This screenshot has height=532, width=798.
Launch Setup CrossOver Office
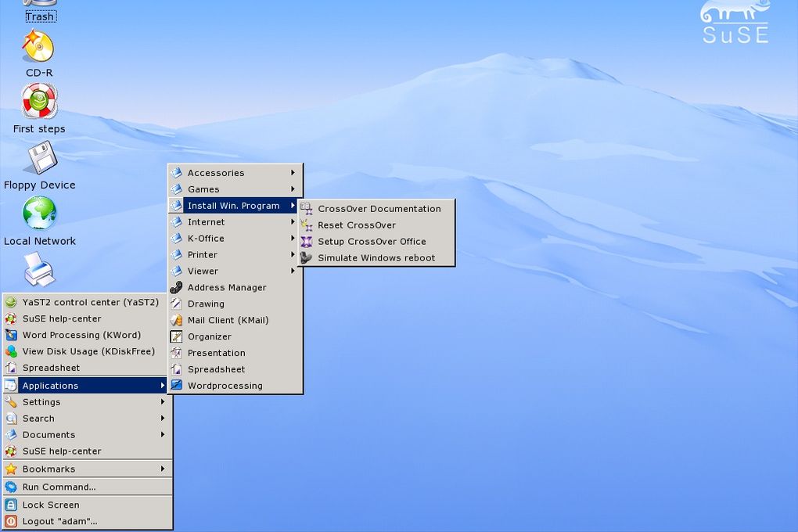(376, 241)
